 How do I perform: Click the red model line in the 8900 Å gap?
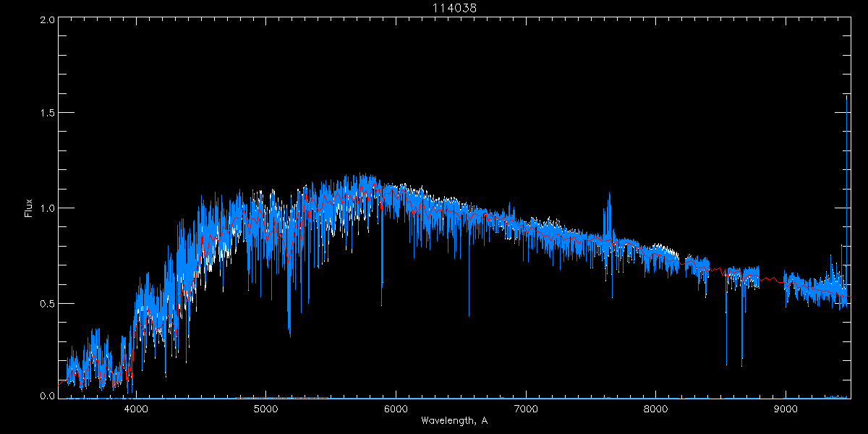[x=773, y=277]
